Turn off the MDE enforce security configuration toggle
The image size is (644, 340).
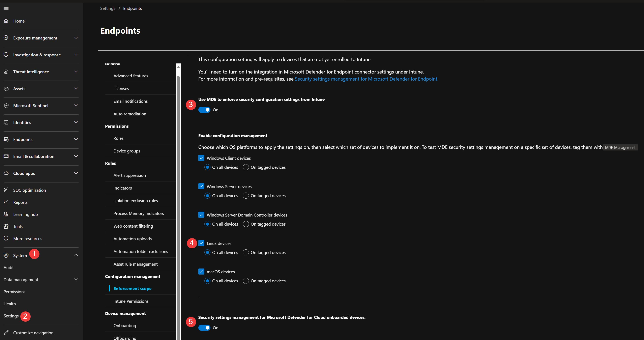pos(204,110)
